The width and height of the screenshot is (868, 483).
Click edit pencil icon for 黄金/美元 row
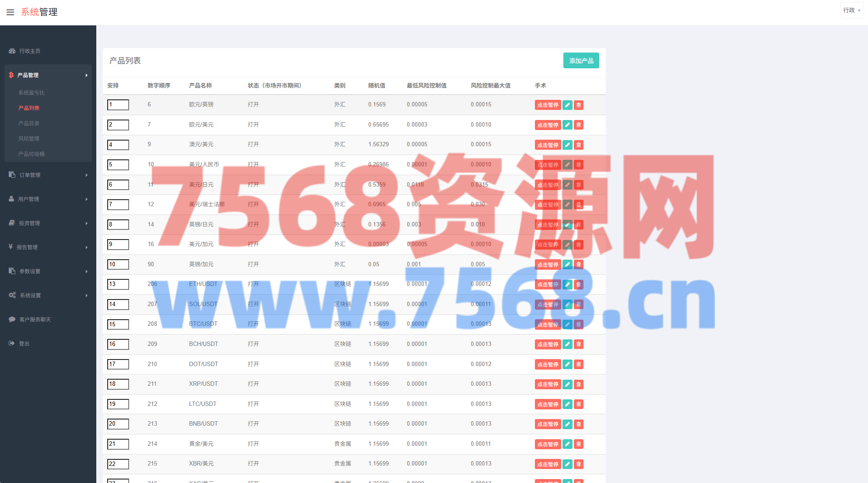[567, 444]
